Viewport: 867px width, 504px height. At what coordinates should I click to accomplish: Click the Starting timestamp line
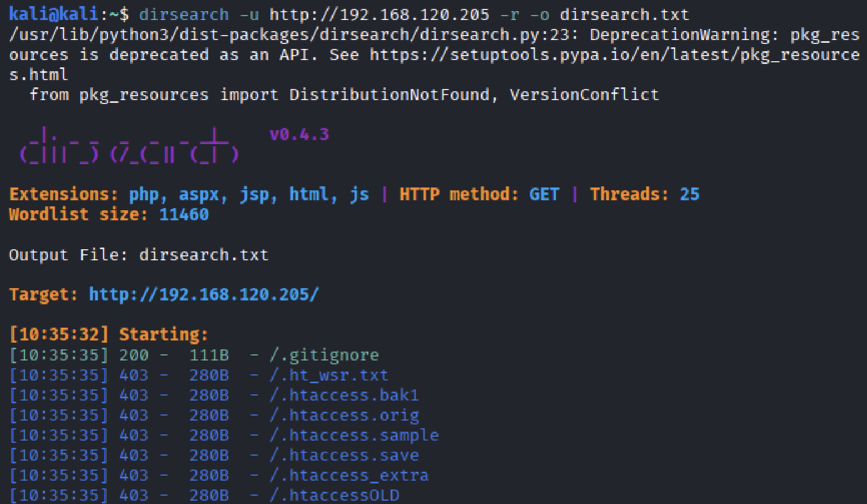[109, 334]
